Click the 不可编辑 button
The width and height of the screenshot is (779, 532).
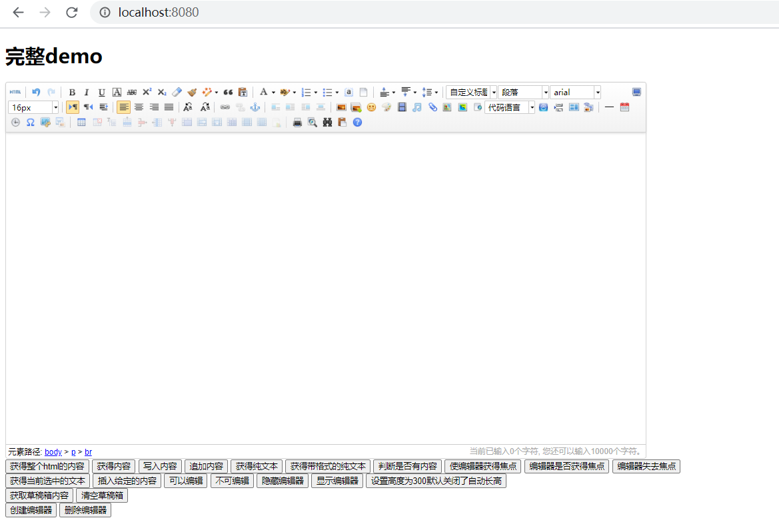[232, 481]
